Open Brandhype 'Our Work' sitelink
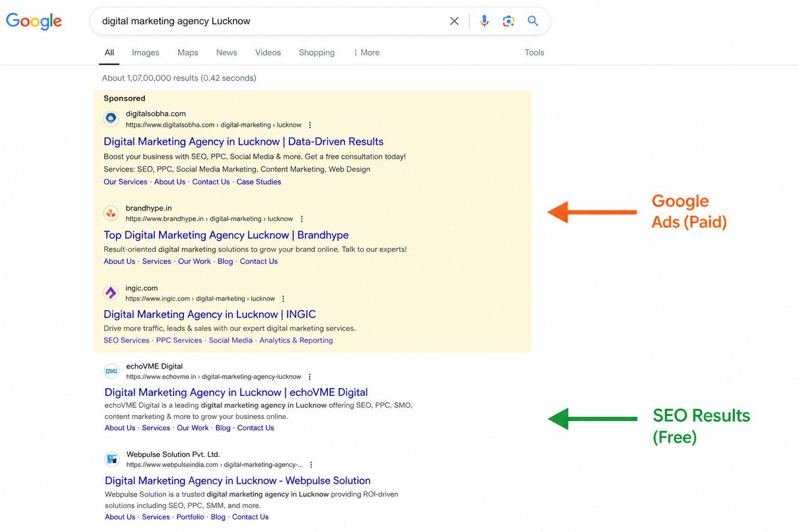Screen dimensions: 798x532 point(194,261)
